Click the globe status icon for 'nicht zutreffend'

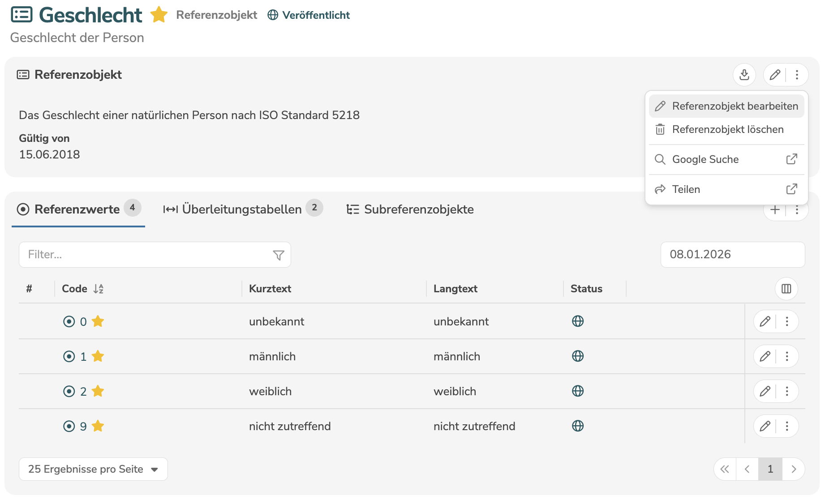(578, 426)
